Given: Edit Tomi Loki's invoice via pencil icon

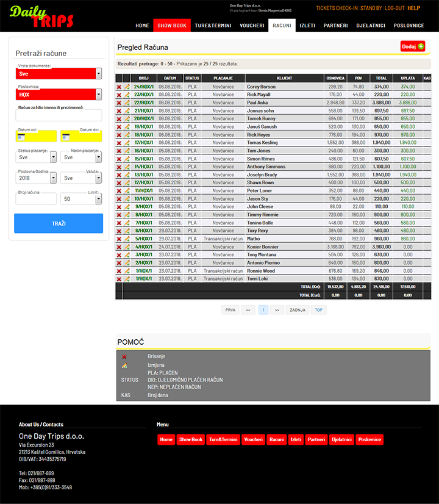Looking at the screenshot, I should tap(127, 279).
